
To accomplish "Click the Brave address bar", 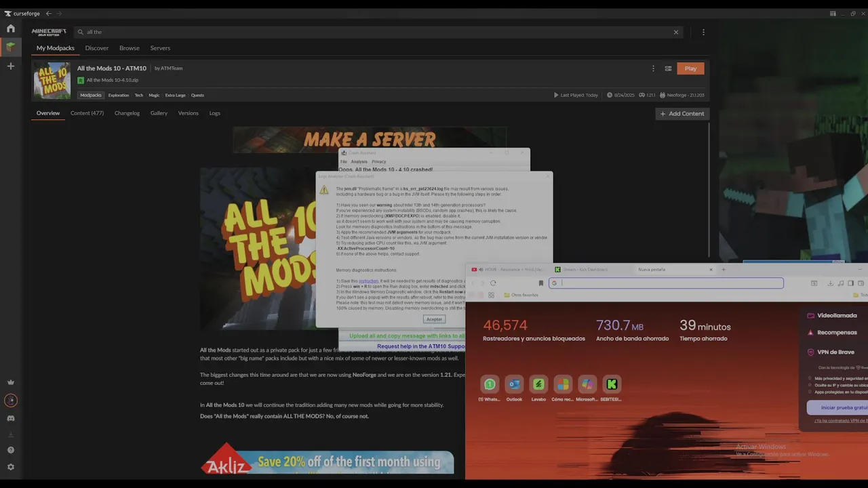I will (x=666, y=283).
